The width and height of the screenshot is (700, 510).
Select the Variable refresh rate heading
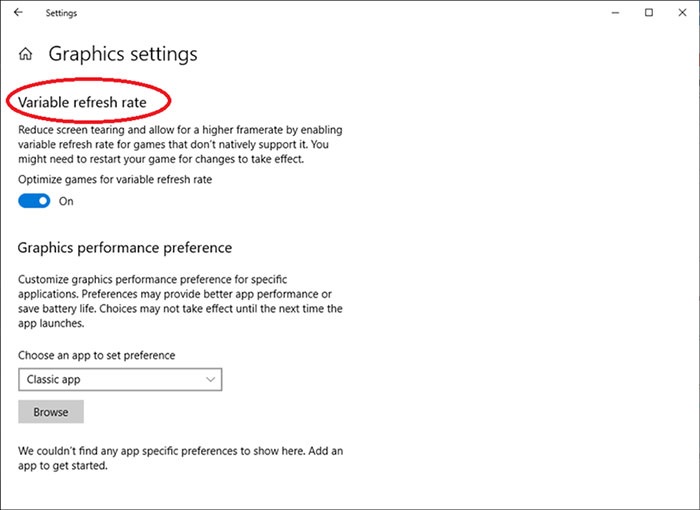coord(82,101)
